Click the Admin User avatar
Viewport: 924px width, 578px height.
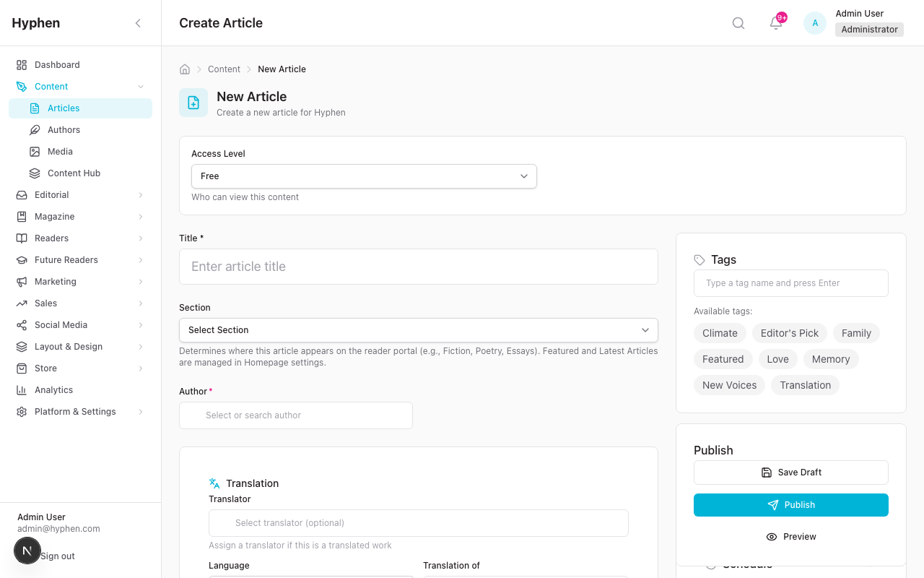pos(814,22)
